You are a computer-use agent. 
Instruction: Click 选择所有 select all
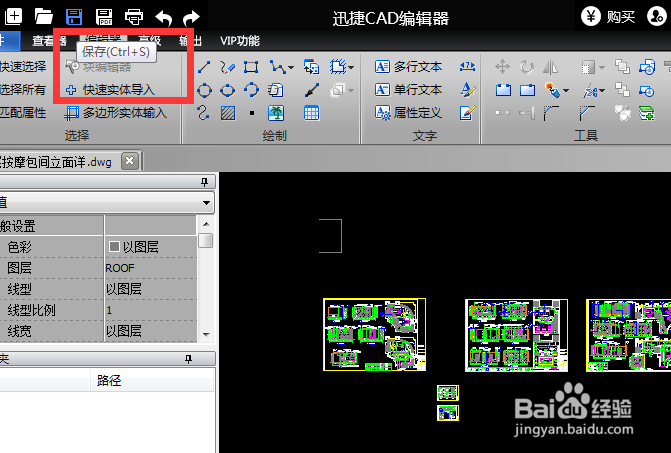click(23, 89)
